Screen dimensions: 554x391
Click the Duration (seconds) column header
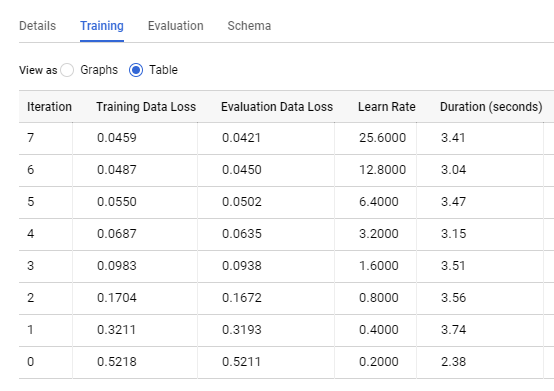click(491, 107)
